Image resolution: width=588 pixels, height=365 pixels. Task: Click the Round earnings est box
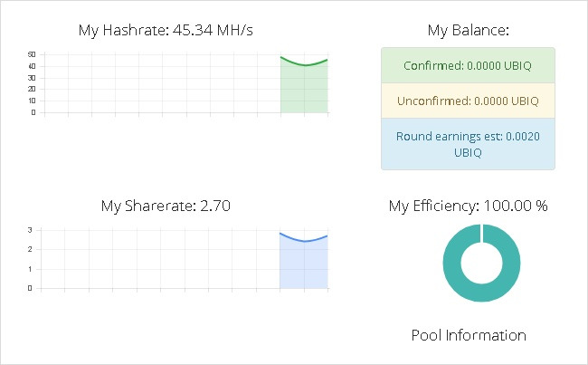click(468, 144)
